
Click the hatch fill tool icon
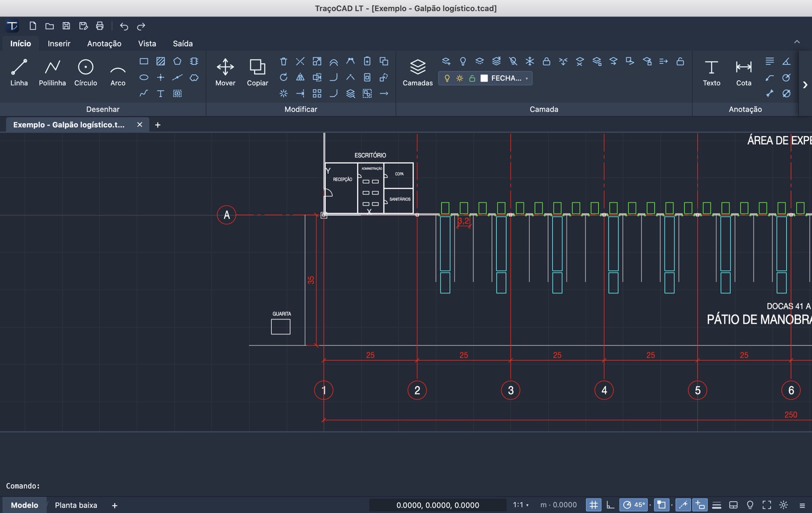pyautogui.click(x=160, y=61)
